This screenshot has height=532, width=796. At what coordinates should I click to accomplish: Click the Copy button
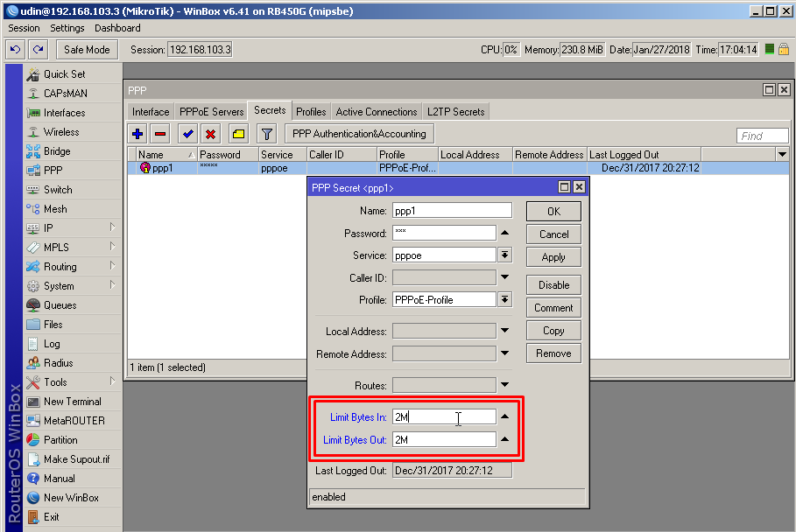[x=553, y=331]
